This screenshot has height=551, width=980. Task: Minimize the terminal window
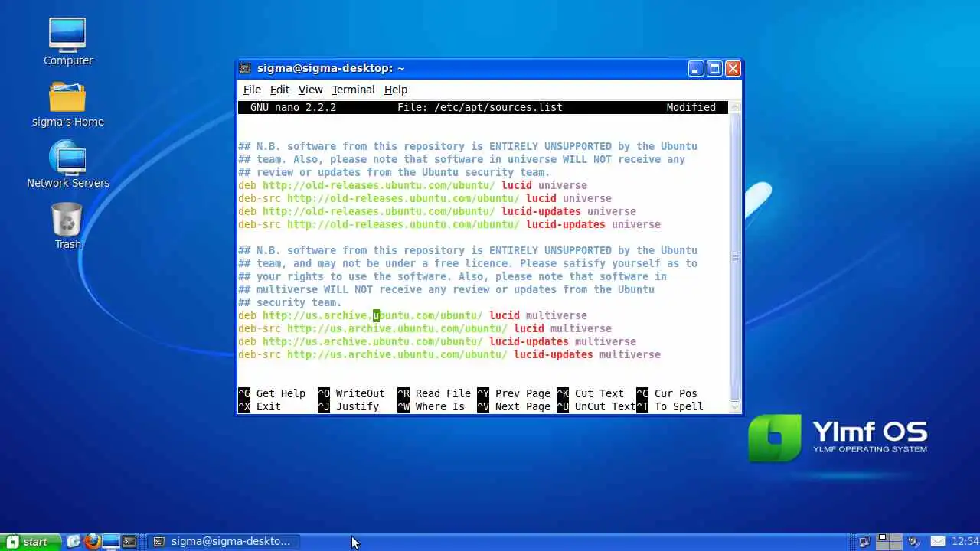tap(695, 68)
